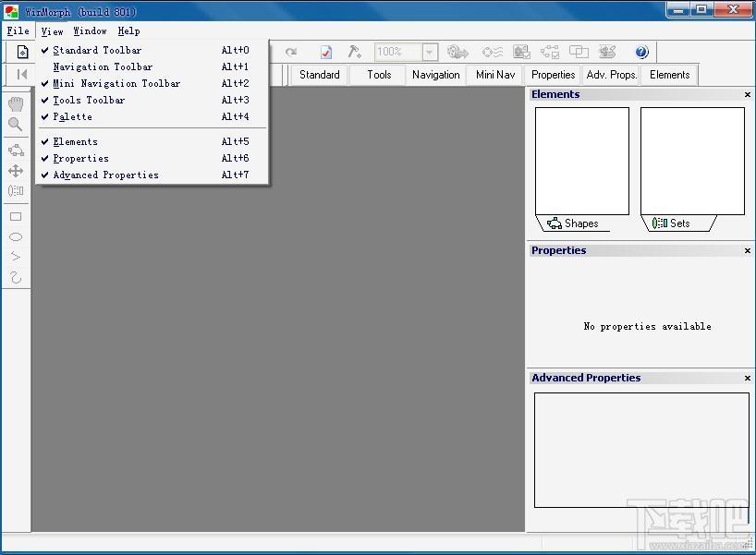Choose the Rectangle shape tool
The height and width of the screenshot is (555, 756).
click(16, 216)
